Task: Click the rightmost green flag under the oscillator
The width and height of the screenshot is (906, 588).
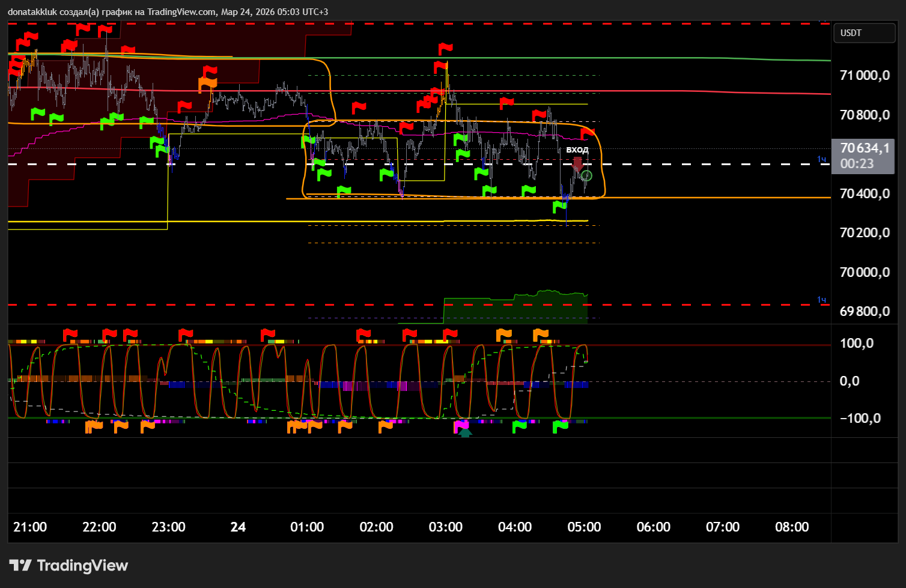Action: click(560, 426)
